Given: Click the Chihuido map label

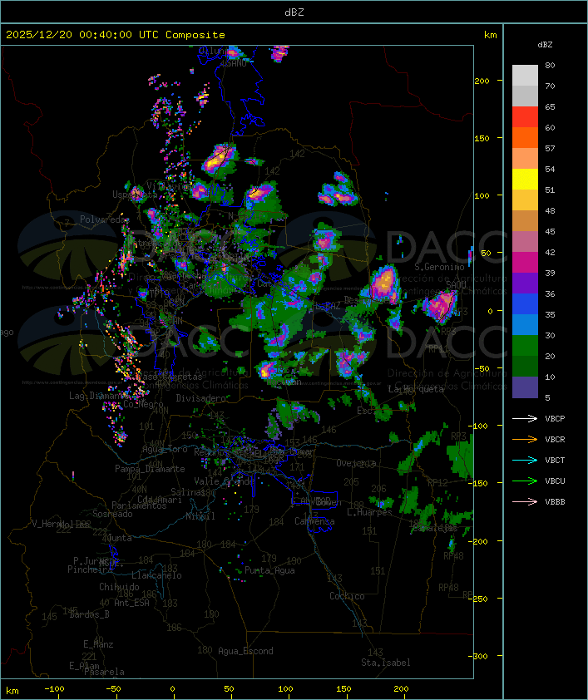Looking at the screenshot, I should (x=119, y=587).
